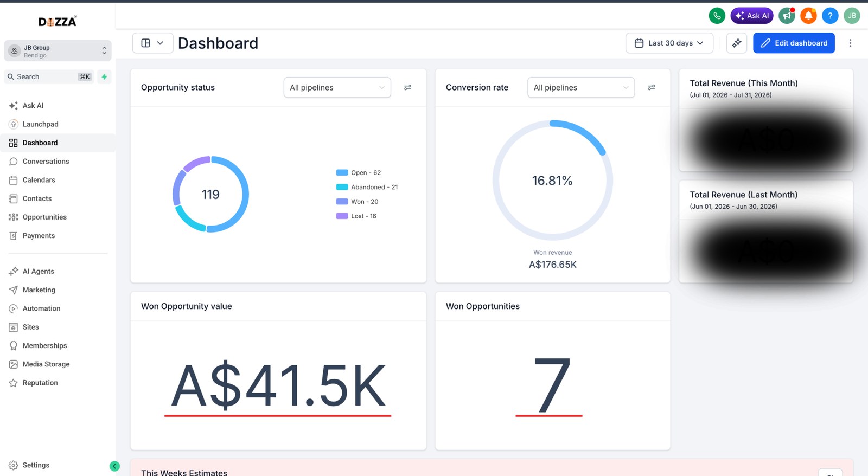
Task: Open Ask AI in the sidebar
Action: 58,106
